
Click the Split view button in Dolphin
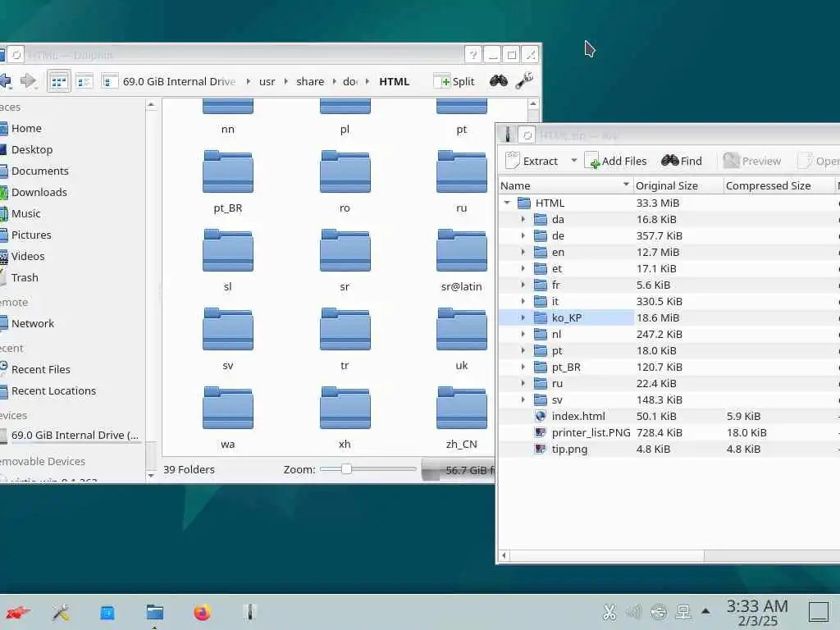(454, 81)
